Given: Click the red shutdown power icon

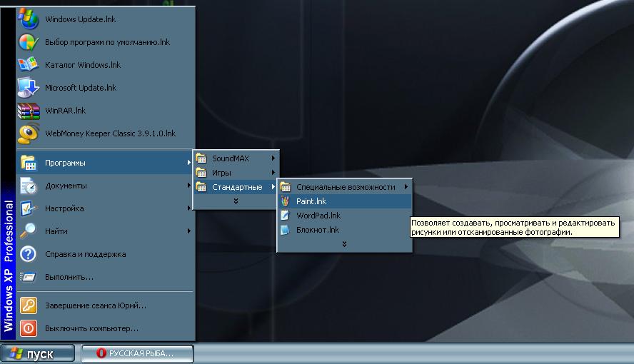Looking at the screenshot, I should coord(29,328).
